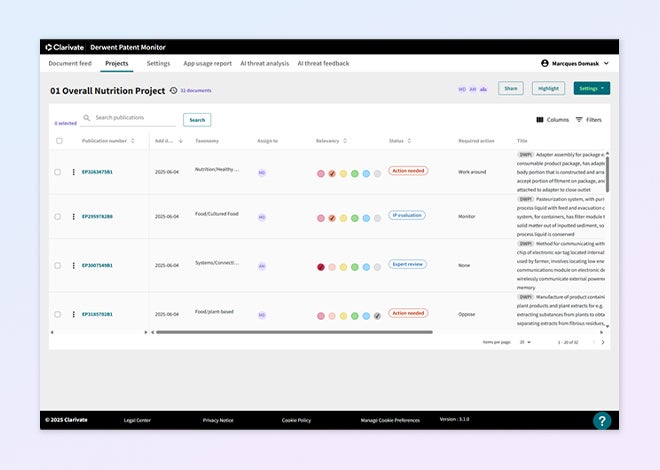Open kebab menu for EP3007549B1
Image resolution: width=660 pixels, height=470 pixels.
click(73, 266)
